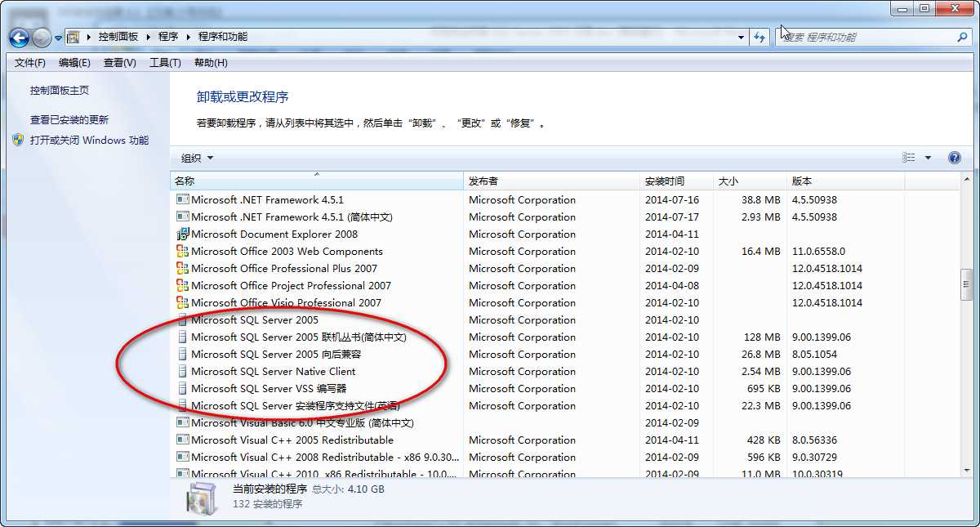Click the change view icon near 组织
The height and width of the screenshot is (527, 980).
[908, 157]
